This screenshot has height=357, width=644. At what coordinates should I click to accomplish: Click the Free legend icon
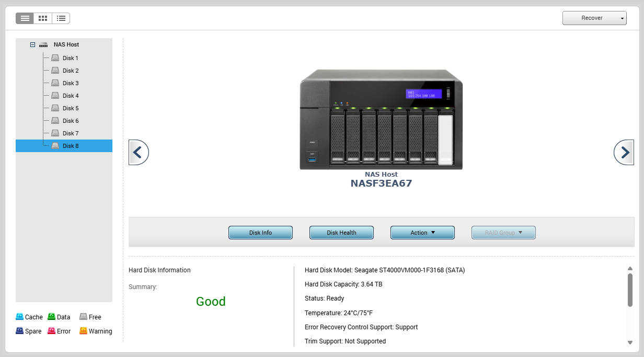[84, 317]
